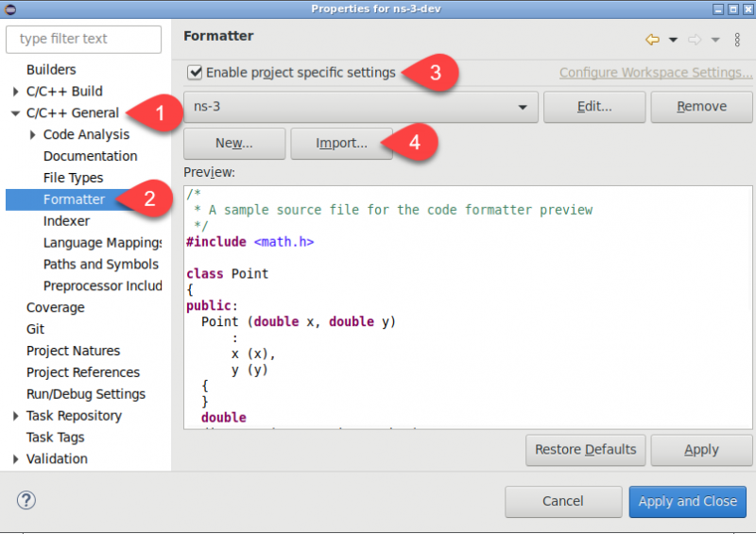The height and width of the screenshot is (534, 756).
Task: Click Apply and Close button
Action: point(688,501)
